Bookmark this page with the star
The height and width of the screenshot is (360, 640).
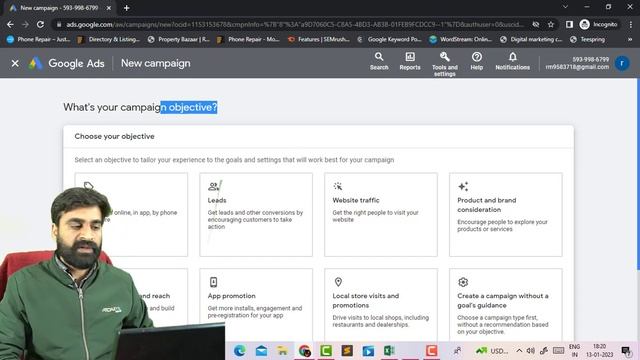click(551, 24)
